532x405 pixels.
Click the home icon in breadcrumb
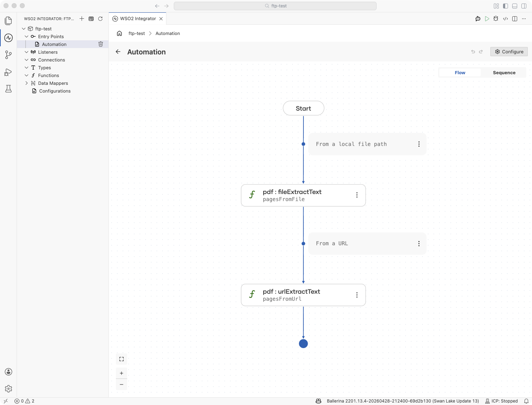[x=119, y=33]
